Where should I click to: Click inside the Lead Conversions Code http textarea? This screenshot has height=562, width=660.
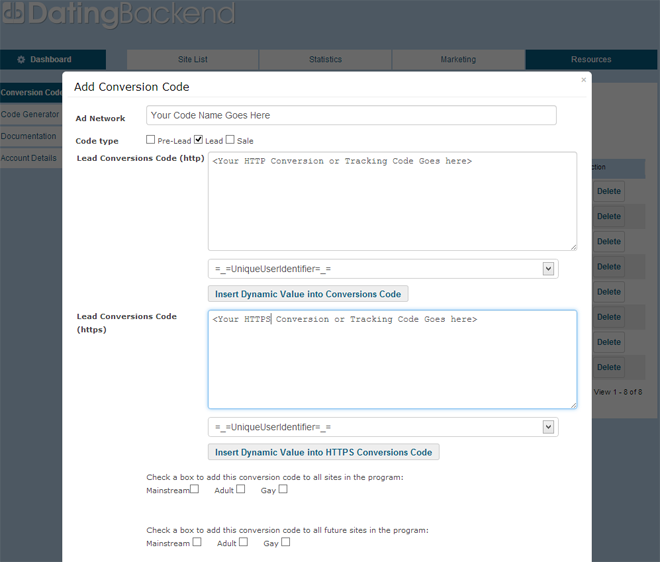(x=392, y=201)
